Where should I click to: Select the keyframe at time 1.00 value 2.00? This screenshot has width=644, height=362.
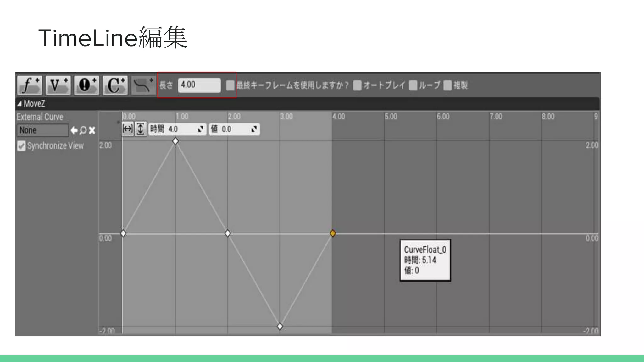pyautogui.click(x=175, y=141)
